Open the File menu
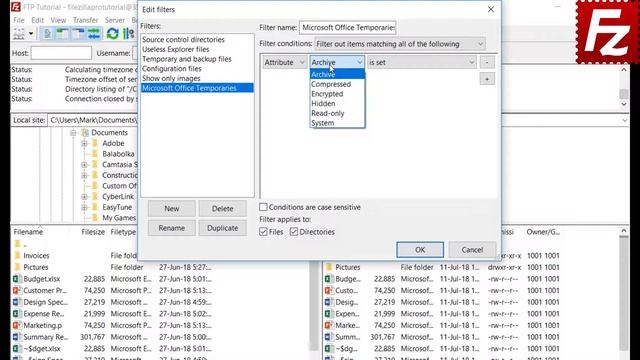 click(x=18, y=20)
